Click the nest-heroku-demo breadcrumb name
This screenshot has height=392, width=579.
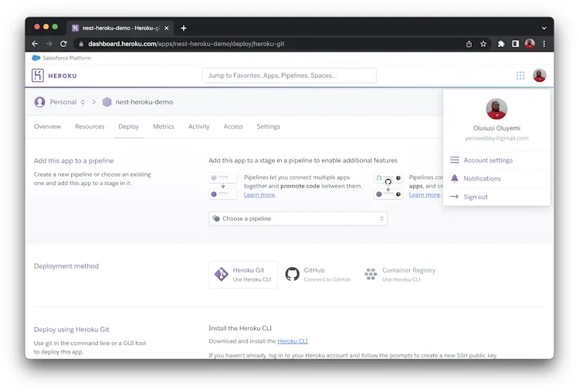144,102
